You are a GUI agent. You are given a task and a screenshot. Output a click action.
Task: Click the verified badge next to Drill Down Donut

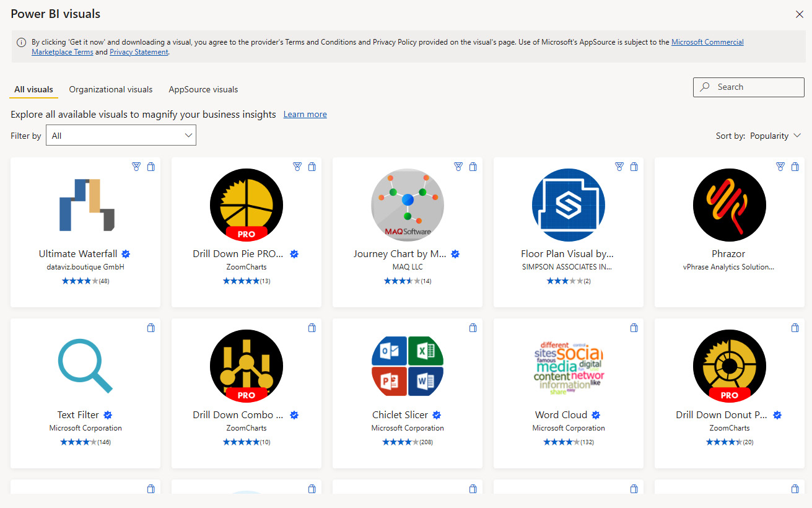tap(777, 415)
